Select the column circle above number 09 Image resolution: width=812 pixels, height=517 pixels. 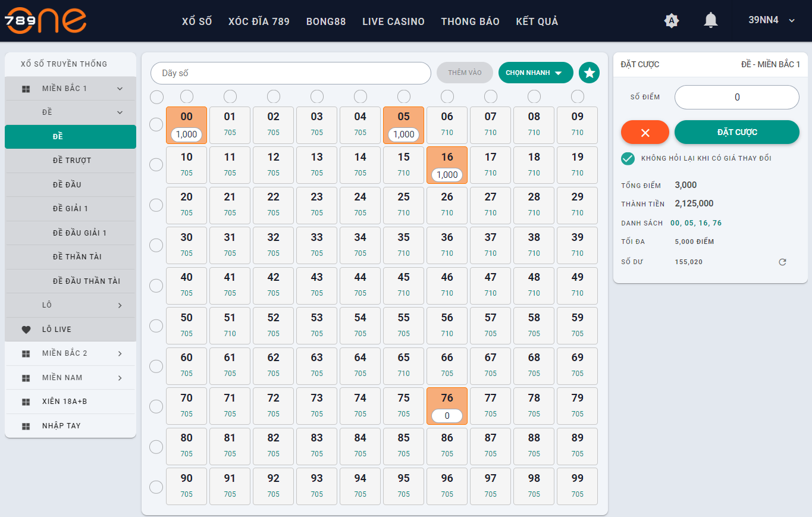[578, 96]
